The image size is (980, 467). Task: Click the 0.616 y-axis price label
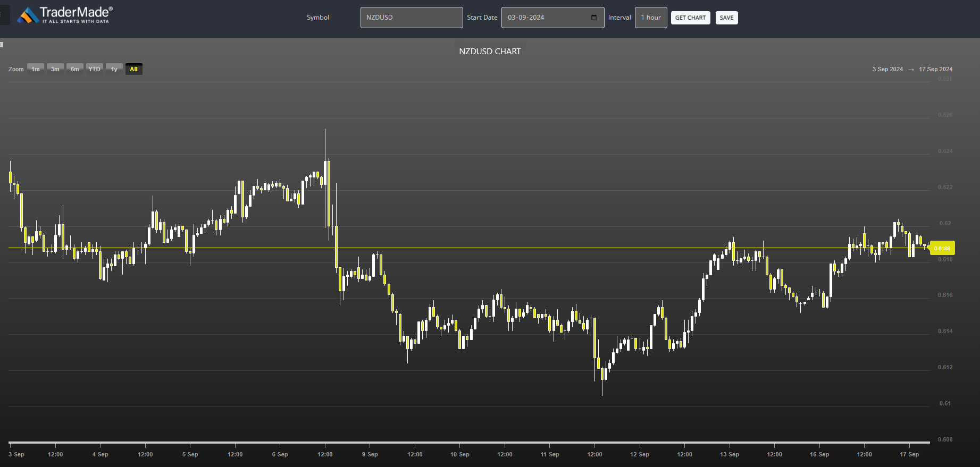945,295
